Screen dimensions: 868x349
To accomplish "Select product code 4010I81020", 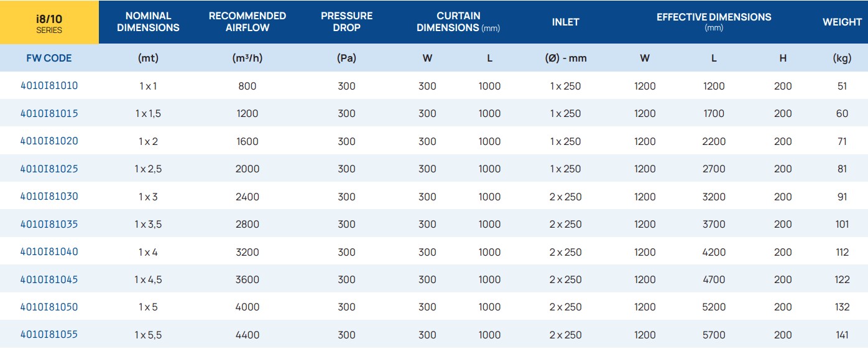I will [x=49, y=141].
